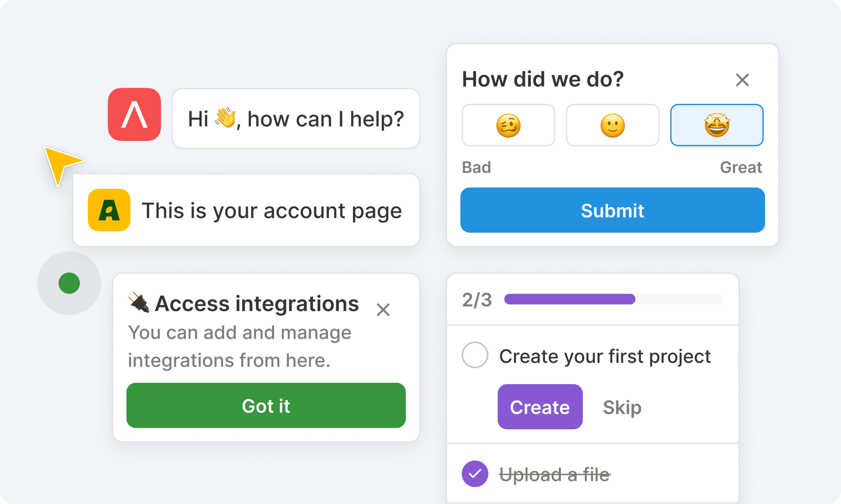Click the 'how can I help?' chat bubble
The width and height of the screenshot is (841, 504).
[x=296, y=119]
